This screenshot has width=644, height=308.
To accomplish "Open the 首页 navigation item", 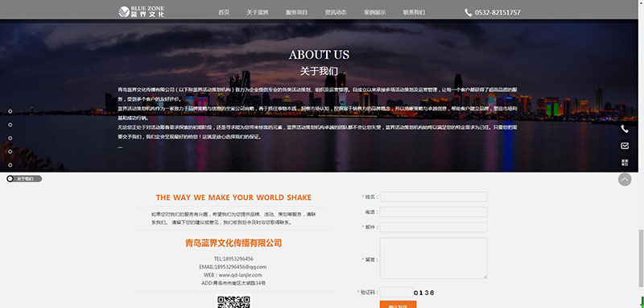I will [x=224, y=12].
